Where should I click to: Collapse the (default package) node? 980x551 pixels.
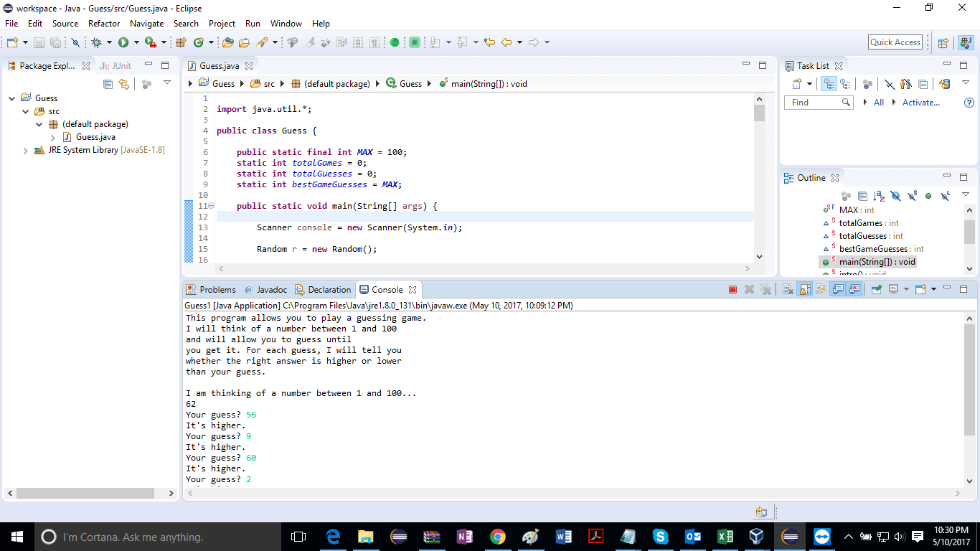(x=39, y=124)
